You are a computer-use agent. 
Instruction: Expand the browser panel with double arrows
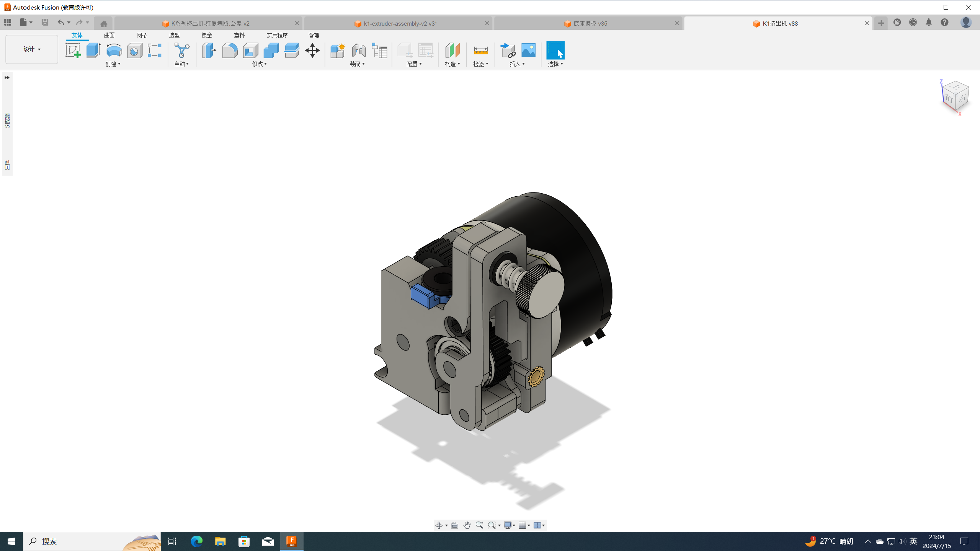tap(7, 77)
